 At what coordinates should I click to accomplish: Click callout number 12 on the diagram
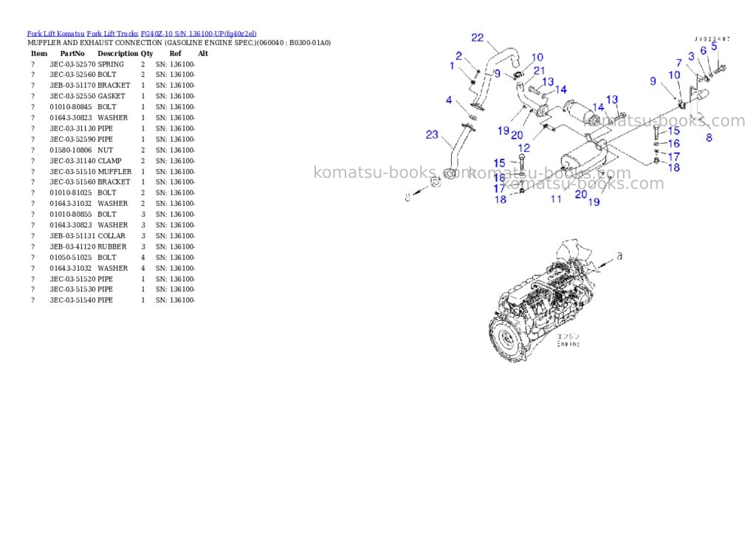coord(524,148)
